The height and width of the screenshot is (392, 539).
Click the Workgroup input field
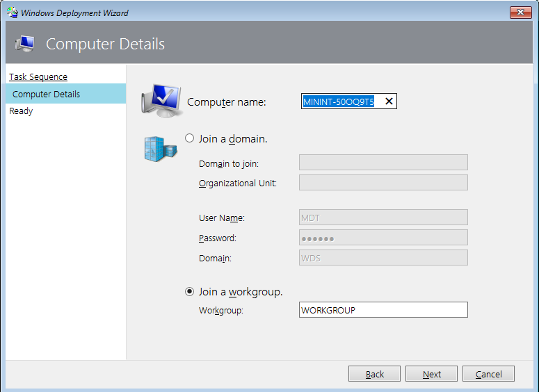click(383, 310)
